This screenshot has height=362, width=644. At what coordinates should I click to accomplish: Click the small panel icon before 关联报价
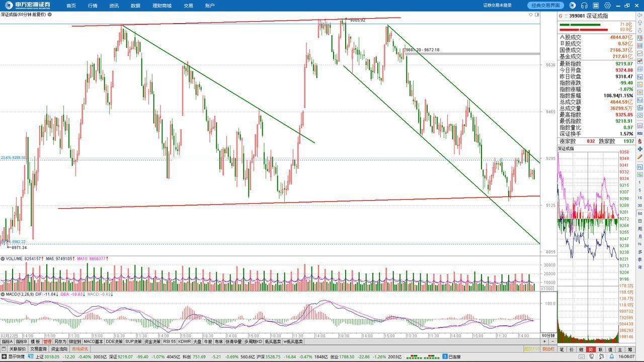coord(4,349)
